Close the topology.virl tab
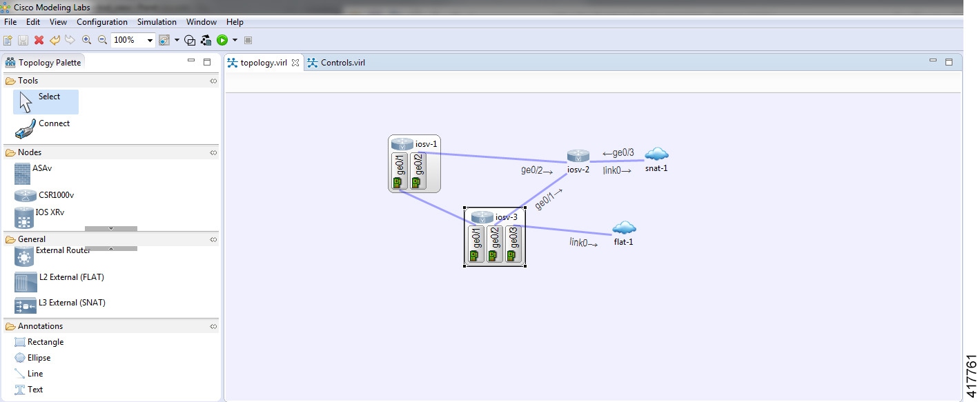This screenshot has height=402, width=980. (295, 63)
